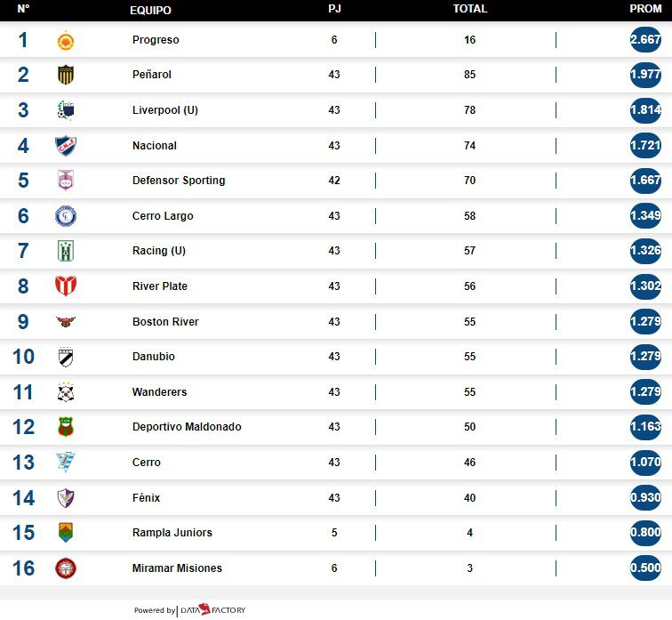The width and height of the screenshot is (672, 620).
Task: Open the Liverpool (U) team name
Action: 165,110
